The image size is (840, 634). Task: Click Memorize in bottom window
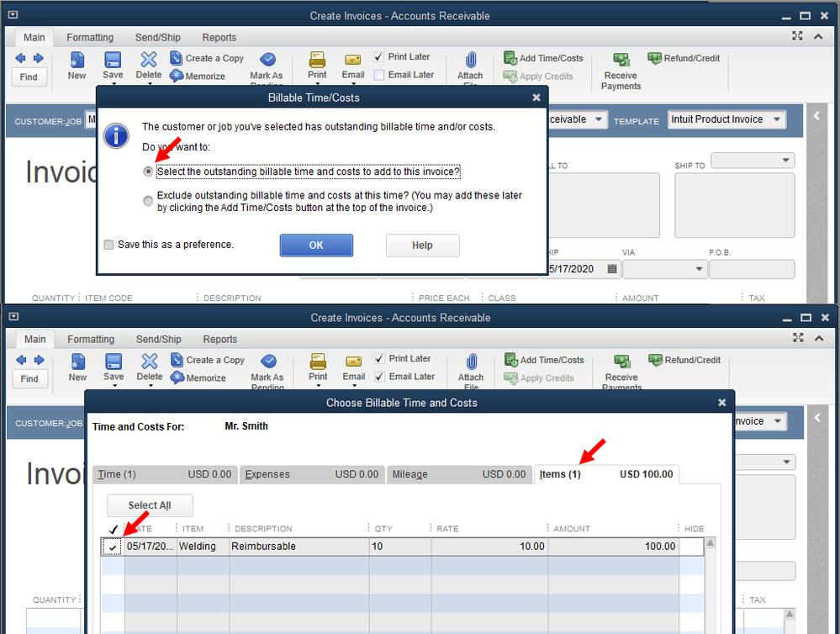tap(198, 378)
